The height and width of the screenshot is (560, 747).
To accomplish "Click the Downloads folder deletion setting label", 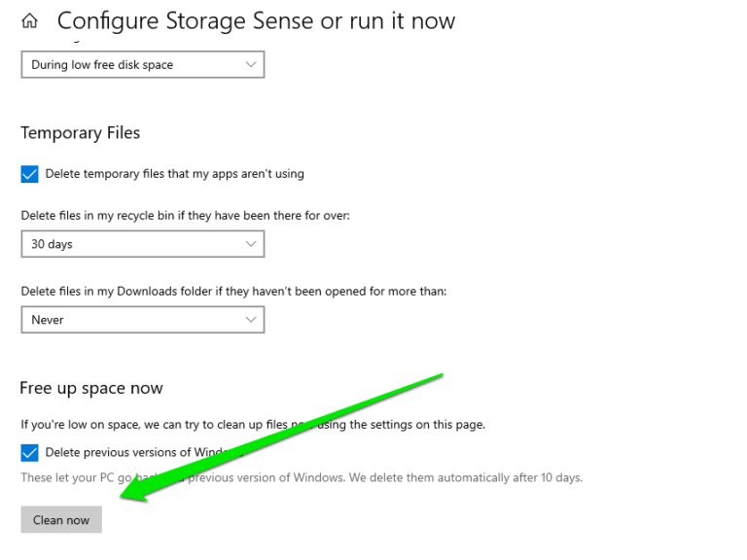I will (x=233, y=291).
